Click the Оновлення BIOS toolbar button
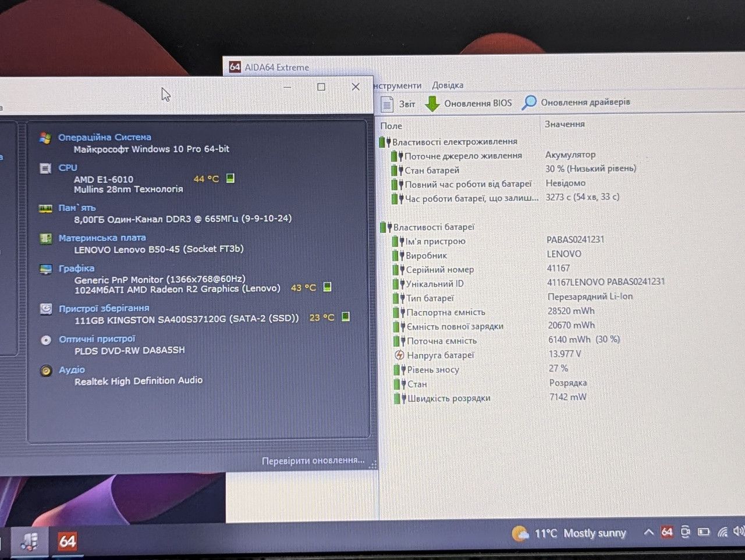Viewport: 745px width, 560px height. [x=469, y=104]
